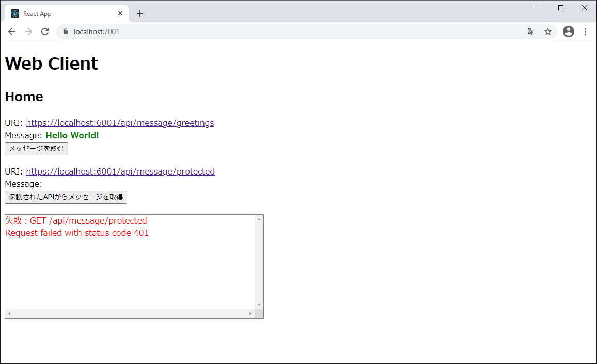Click the 保護されたAPIからメッセージを取得 button
Screen dimensions: 597x364
(66, 197)
